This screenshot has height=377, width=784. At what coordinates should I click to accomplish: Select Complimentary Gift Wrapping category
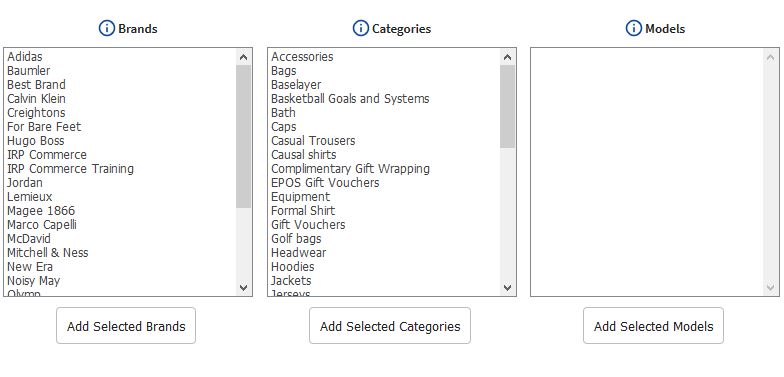[350, 169]
